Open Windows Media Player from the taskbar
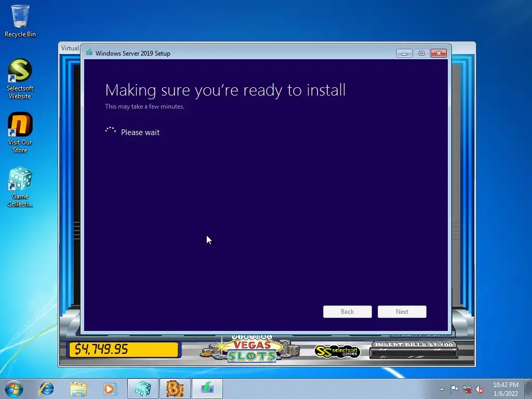The image size is (532, 399). 110,389
